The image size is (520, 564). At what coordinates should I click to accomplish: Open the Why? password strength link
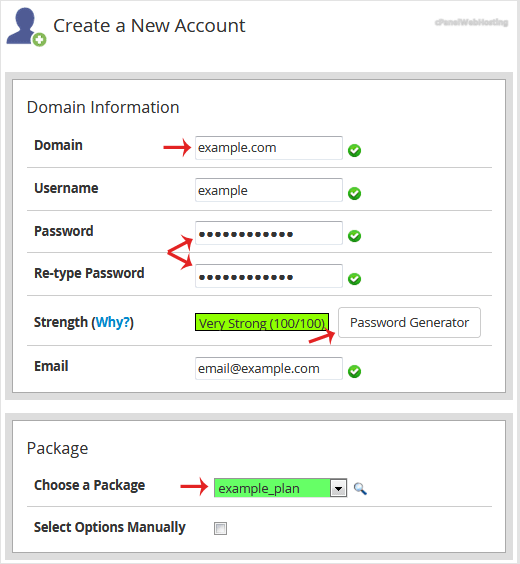114,322
